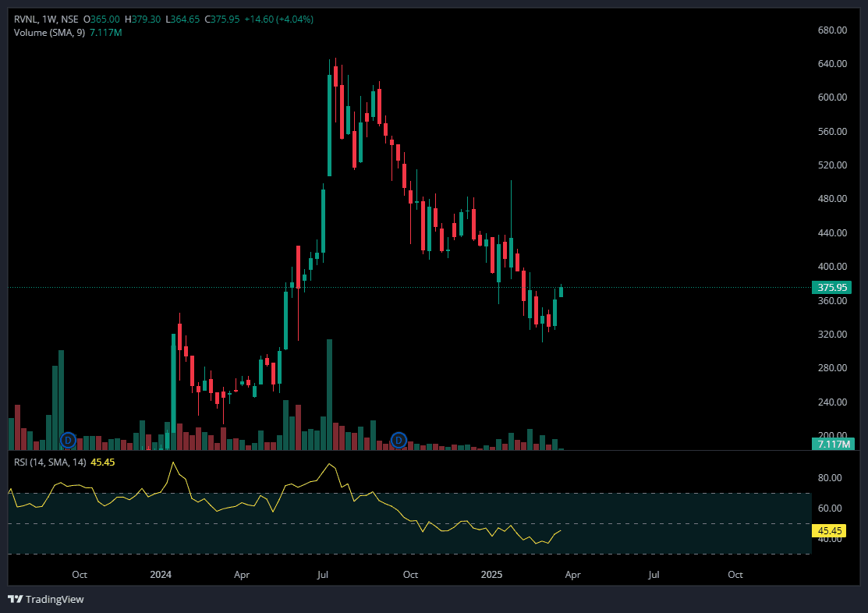Image resolution: width=868 pixels, height=613 pixels.
Task: Click the Apr label right of 2024
Action: tap(241, 575)
